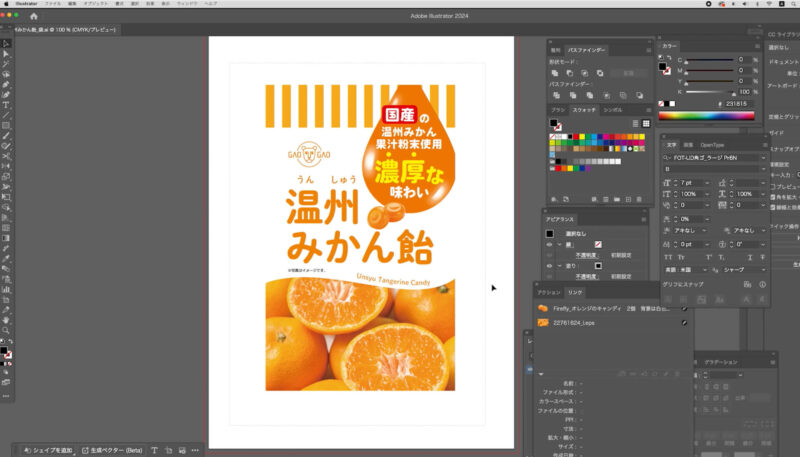Open the document tab at 100% CMYK

pyautogui.click(x=65, y=30)
